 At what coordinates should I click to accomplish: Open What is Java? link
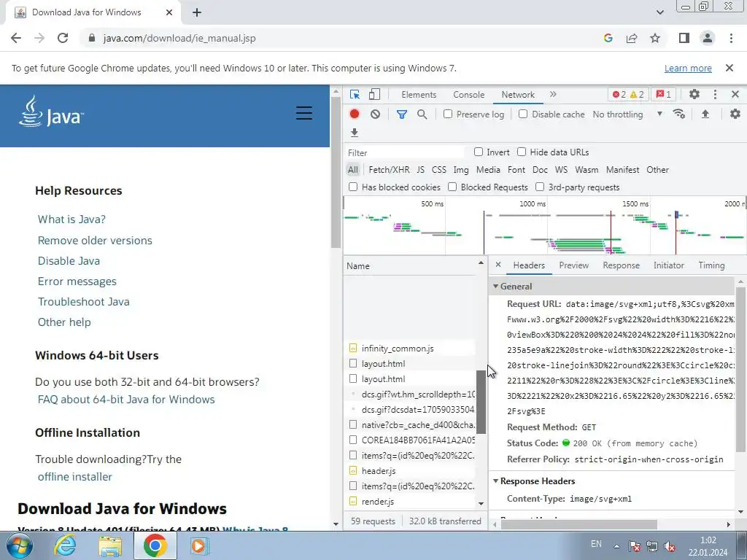[x=71, y=219]
